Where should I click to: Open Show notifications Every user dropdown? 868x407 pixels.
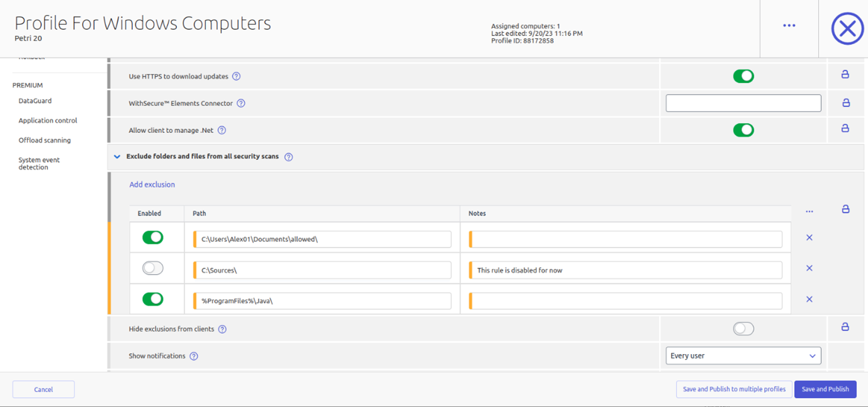743,355
